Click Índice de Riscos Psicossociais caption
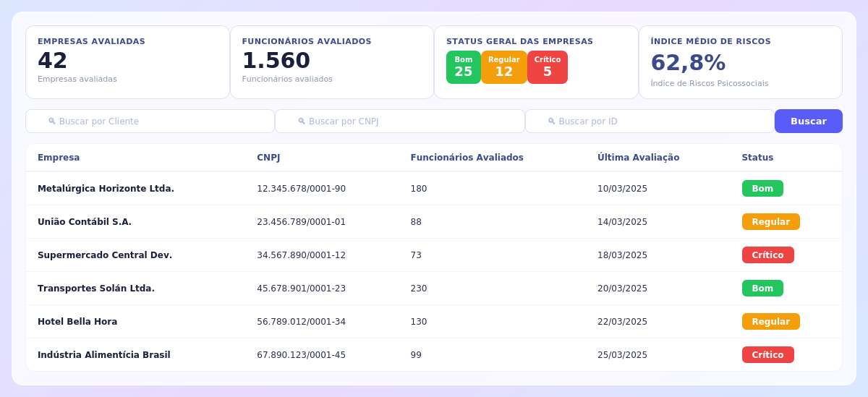The image size is (868, 397). pyautogui.click(x=710, y=84)
